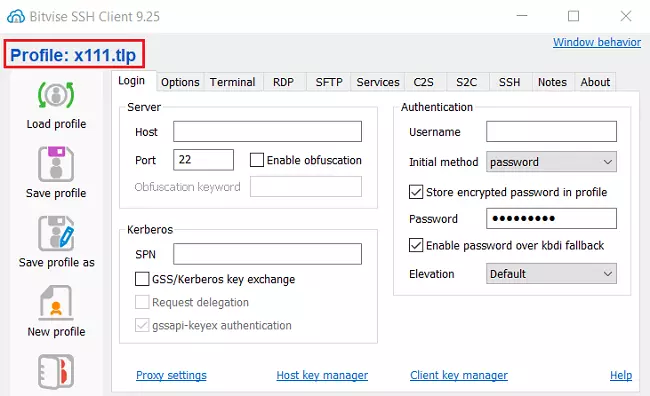
Task: Enable obfuscation checkbox
Action: [257, 160]
